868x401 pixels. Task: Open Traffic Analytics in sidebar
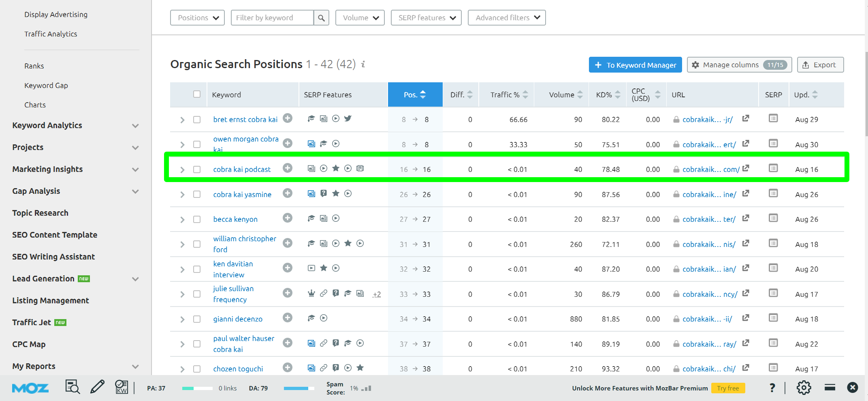(51, 34)
